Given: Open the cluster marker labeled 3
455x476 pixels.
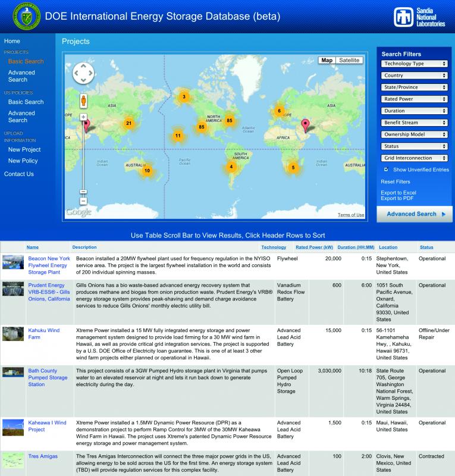Looking at the screenshot, I should 184,97.
